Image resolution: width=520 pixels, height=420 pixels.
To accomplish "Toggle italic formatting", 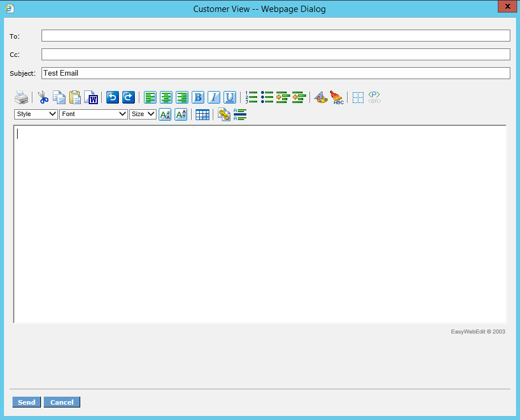I will tap(214, 97).
